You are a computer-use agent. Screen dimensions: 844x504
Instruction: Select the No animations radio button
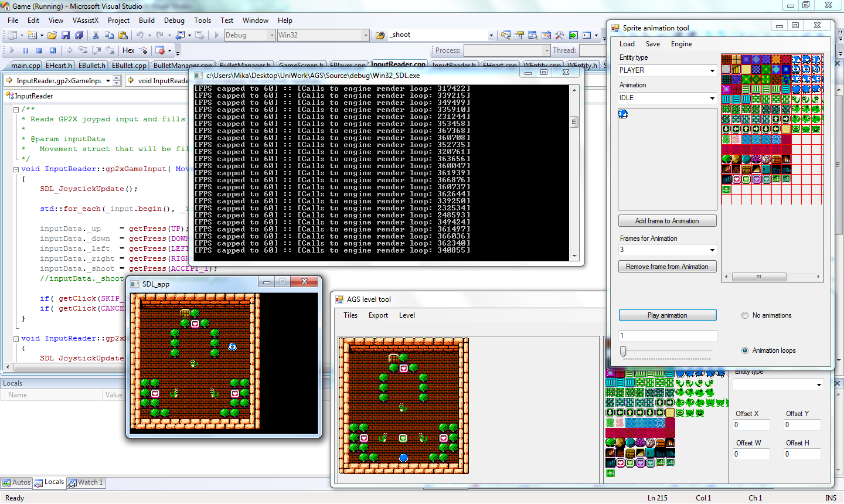coord(745,315)
